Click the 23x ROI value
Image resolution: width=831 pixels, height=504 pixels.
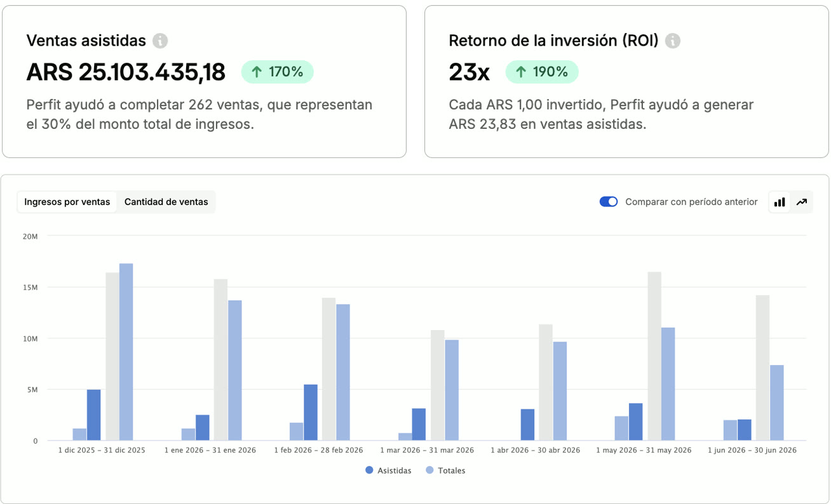469,72
